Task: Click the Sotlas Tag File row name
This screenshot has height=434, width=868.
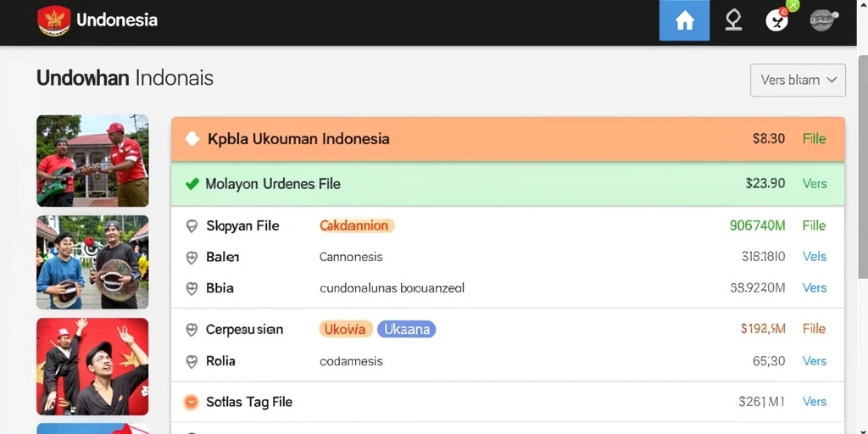Action: pos(249,402)
